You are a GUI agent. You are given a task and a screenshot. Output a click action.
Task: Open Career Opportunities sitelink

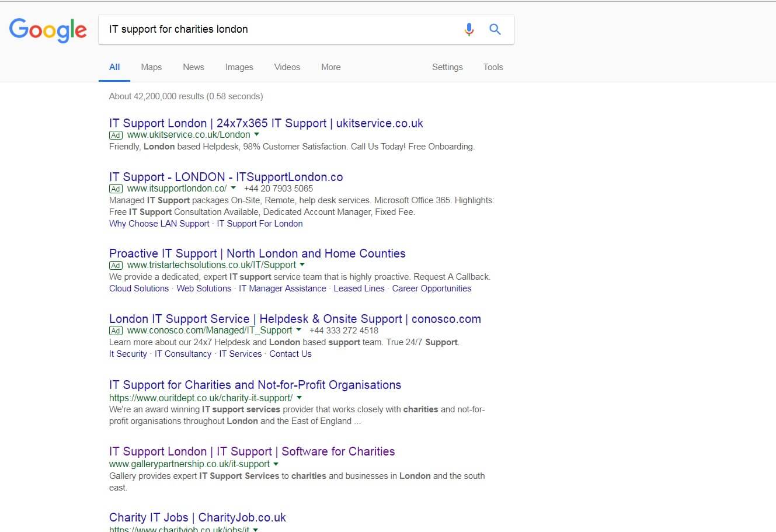pyautogui.click(x=432, y=288)
